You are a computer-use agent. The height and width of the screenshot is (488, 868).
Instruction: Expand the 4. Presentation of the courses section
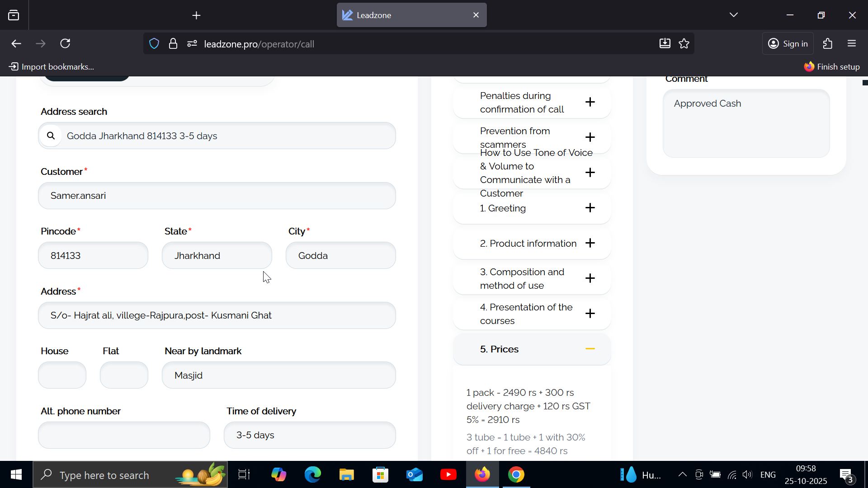590,314
